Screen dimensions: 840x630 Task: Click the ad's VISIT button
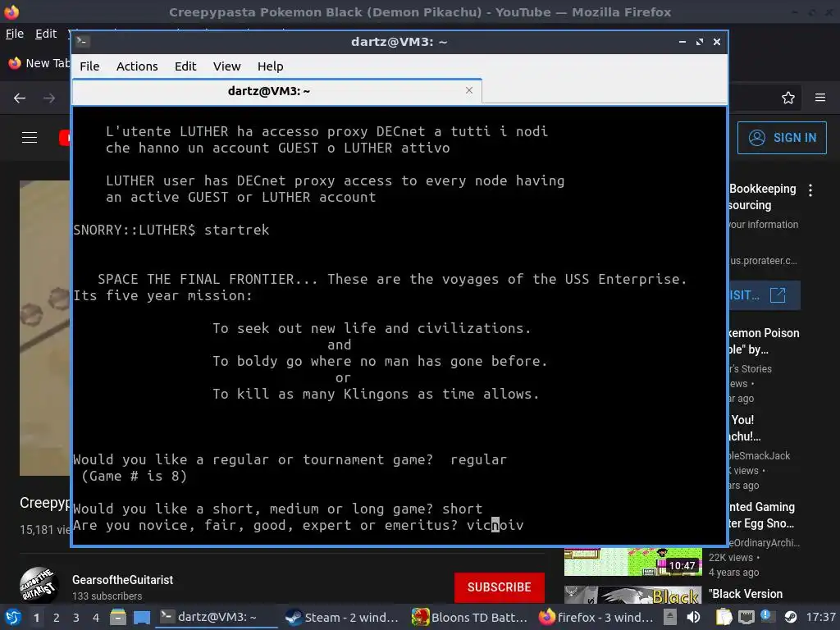point(765,295)
